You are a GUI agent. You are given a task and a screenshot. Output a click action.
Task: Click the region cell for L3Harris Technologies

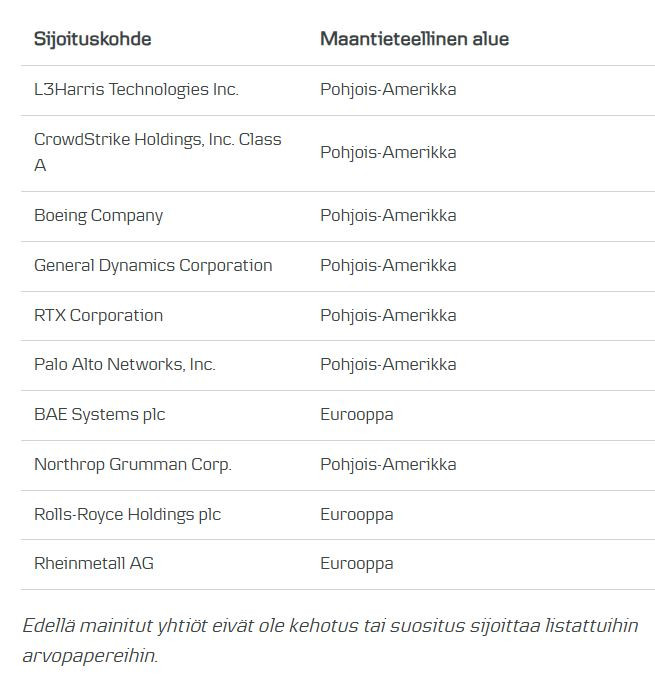(388, 89)
